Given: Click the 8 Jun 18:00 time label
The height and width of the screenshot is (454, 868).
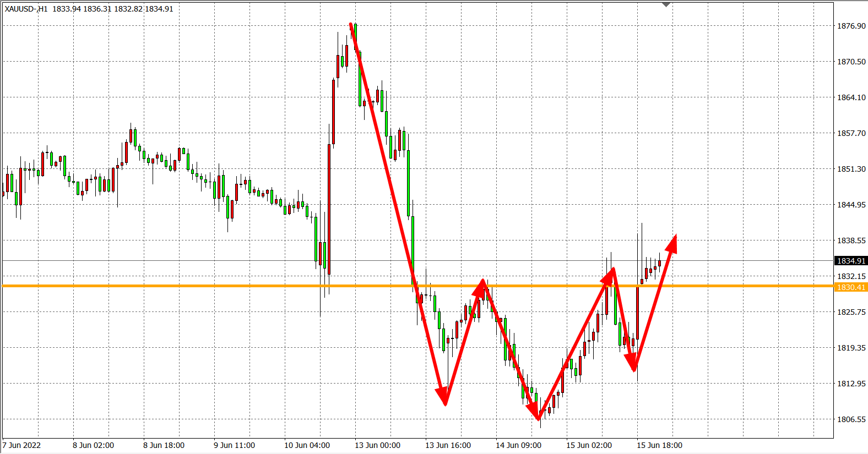Looking at the screenshot, I should coord(164,445).
